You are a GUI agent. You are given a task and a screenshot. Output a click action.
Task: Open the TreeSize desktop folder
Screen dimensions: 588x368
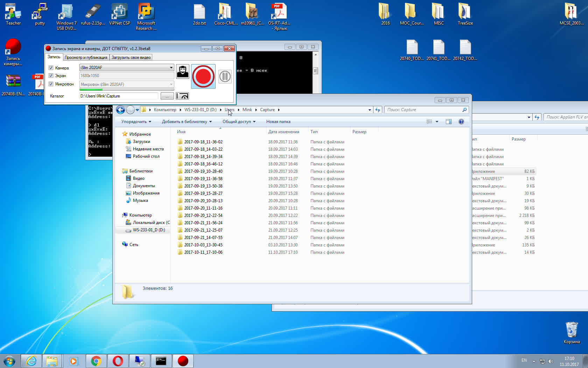tap(465, 14)
